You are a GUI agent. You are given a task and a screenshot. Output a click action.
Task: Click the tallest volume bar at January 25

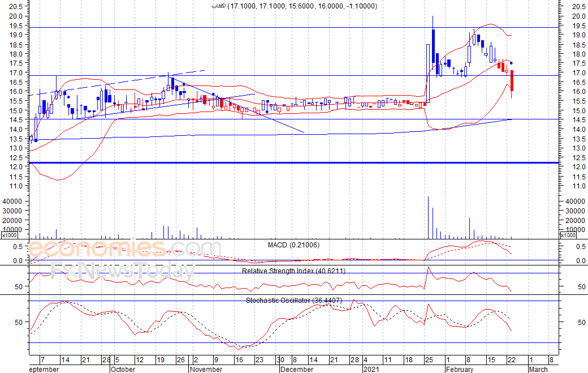click(428, 218)
